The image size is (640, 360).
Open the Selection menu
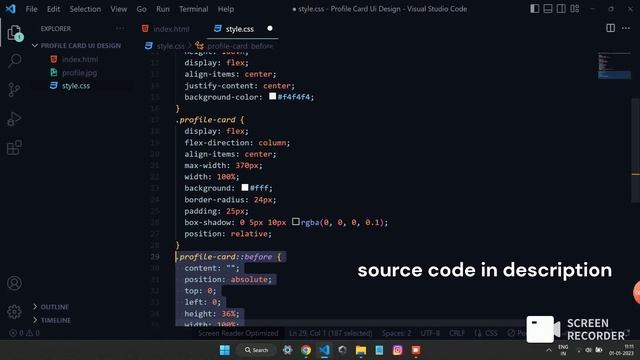85,9
